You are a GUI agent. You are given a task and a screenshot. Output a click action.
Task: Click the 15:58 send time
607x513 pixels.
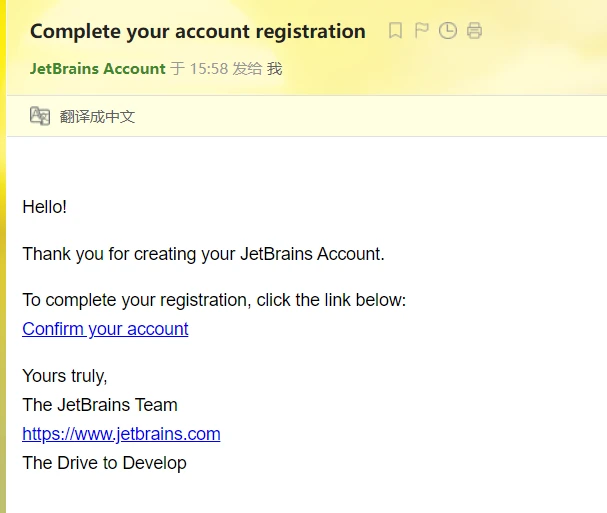pos(209,69)
